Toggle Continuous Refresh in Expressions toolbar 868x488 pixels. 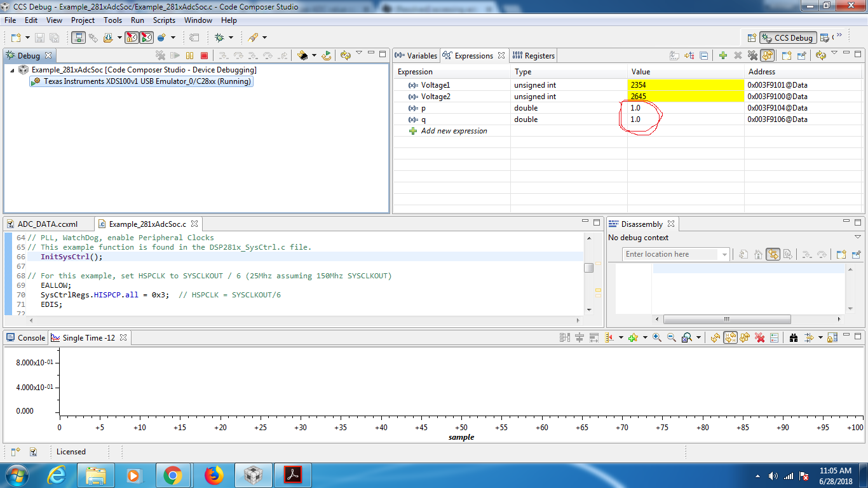pos(768,56)
